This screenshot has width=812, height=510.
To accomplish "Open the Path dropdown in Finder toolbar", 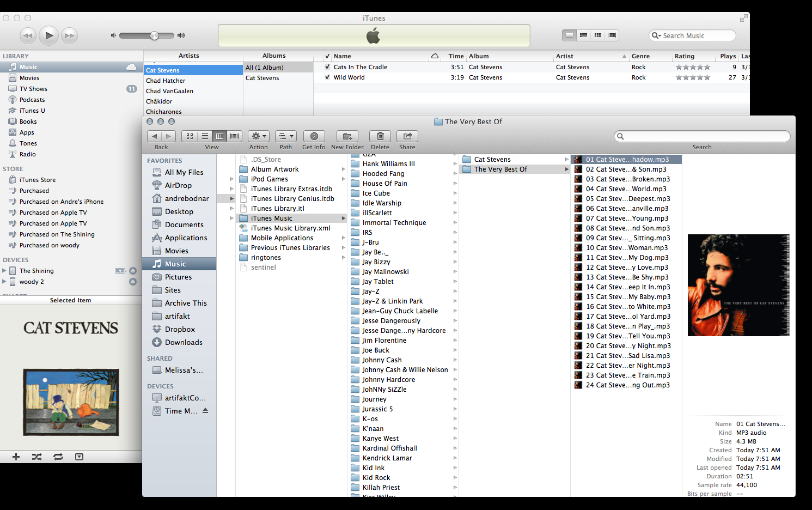I will coord(285,137).
